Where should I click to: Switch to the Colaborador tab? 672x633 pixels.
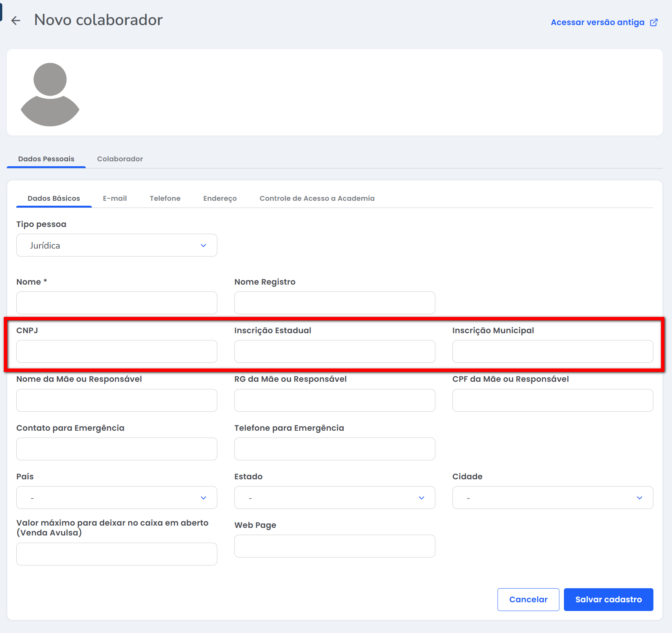pos(120,159)
